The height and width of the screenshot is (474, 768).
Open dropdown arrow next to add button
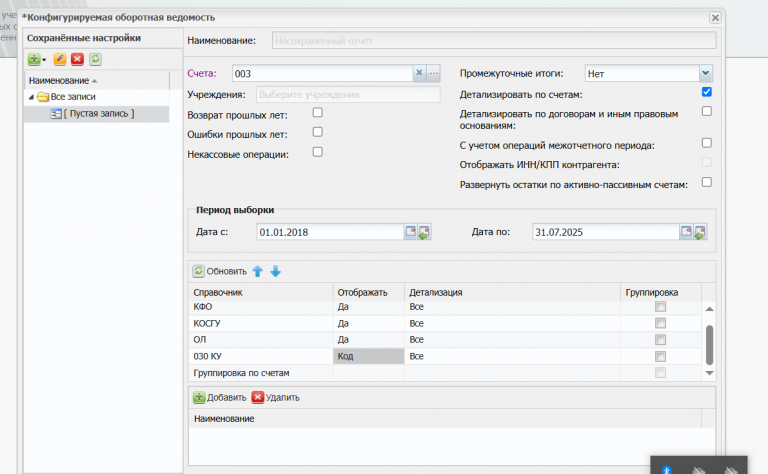coord(44,60)
